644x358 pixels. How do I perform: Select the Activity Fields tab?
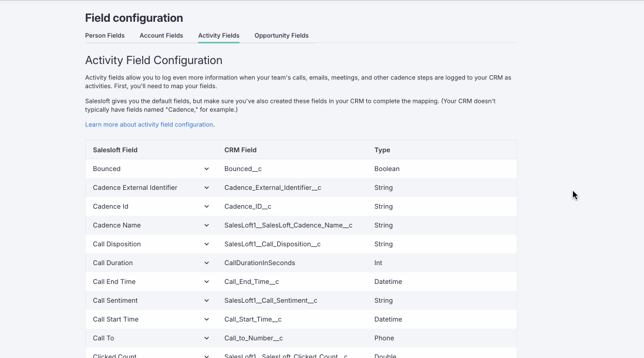pos(218,35)
